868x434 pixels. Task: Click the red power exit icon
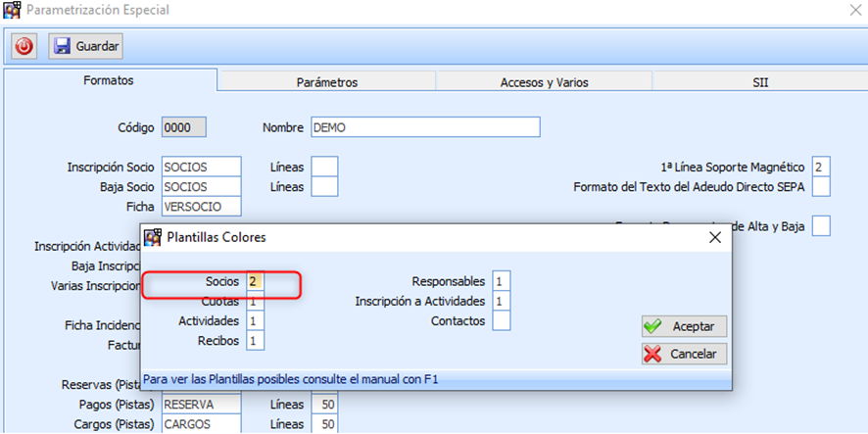[x=24, y=46]
